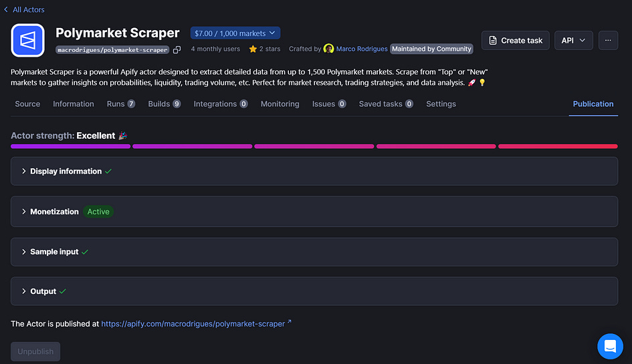This screenshot has width=632, height=364.
Task: Open the published apify.com polymarket-scraper URL
Action: click(x=193, y=324)
